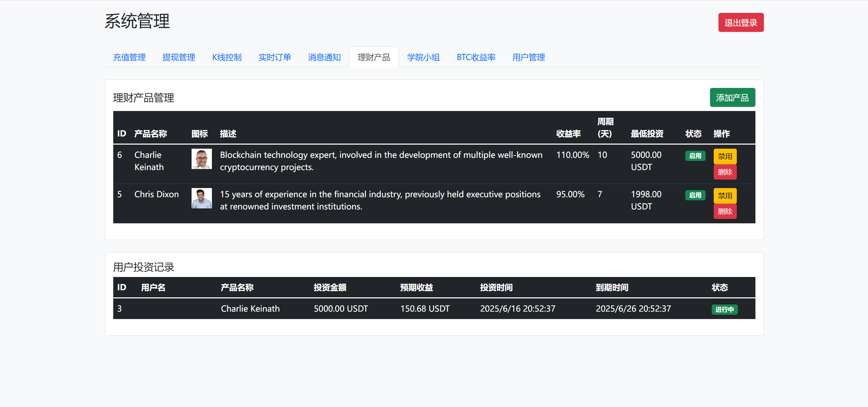Switch to the BTC收益率 tab
Image resolution: width=868 pixels, height=407 pixels.
pyautogui.click(x=476, y=57)
